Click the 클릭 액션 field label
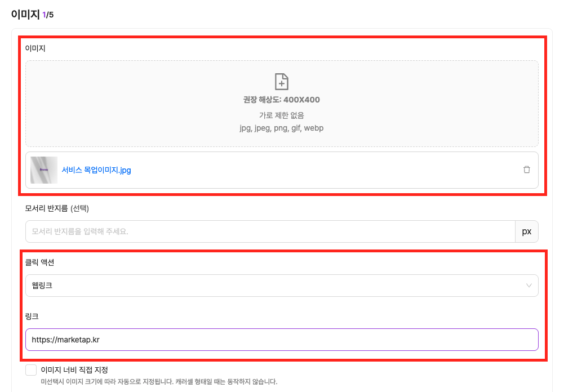564x392 pixels. coord(40,262)
